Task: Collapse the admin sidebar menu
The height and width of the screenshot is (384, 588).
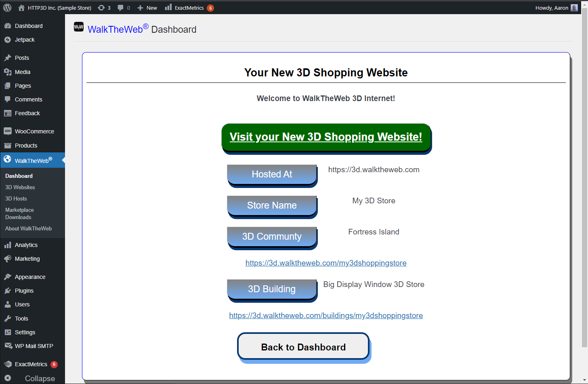Action: tap(32, 378)
